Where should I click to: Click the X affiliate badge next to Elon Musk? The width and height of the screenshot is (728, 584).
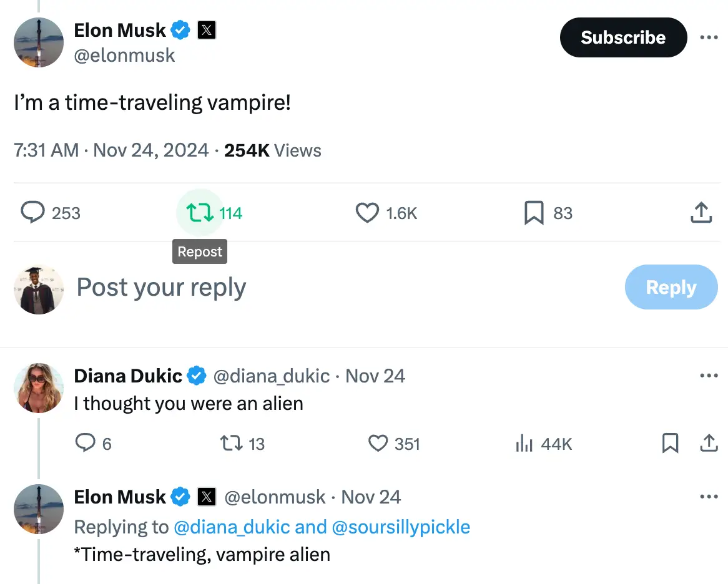(206, 29)
